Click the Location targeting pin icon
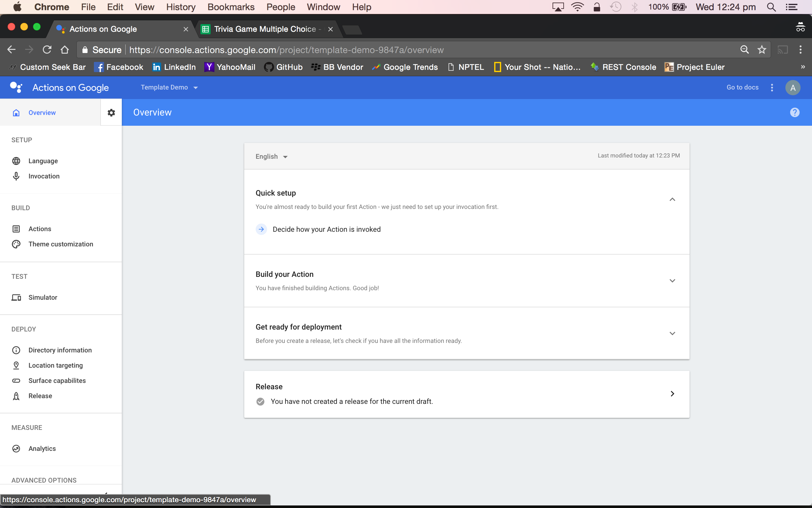This screenshot has height=508, width=812. tap(16, 365)
